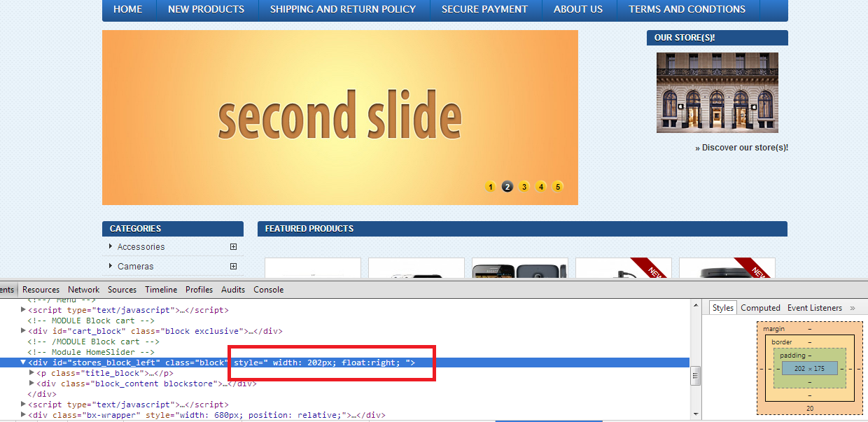Expand the bx-wrapper div node
This screenshot has height=422, width=868.
click(x=23, y=415)
